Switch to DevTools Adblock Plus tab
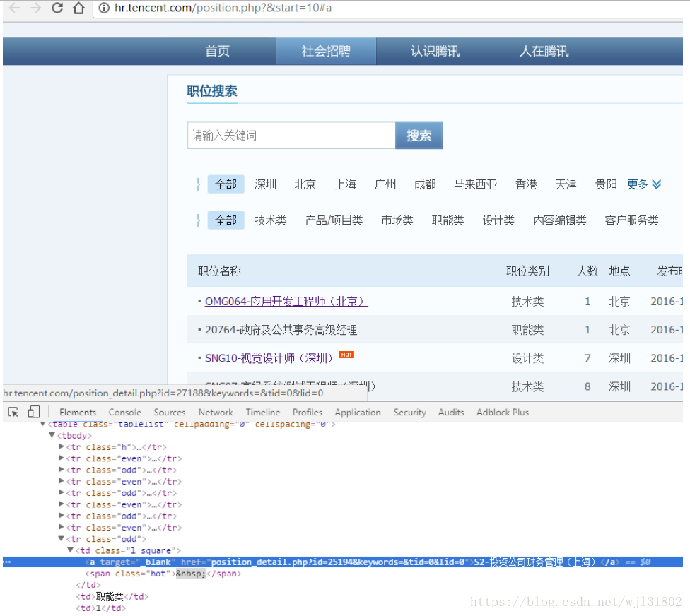Viewport: 690px width, 616px height. pos(503,413)
